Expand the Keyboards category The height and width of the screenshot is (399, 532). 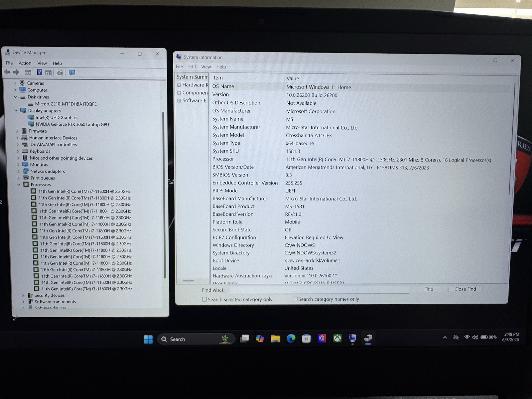coord(18,151)
